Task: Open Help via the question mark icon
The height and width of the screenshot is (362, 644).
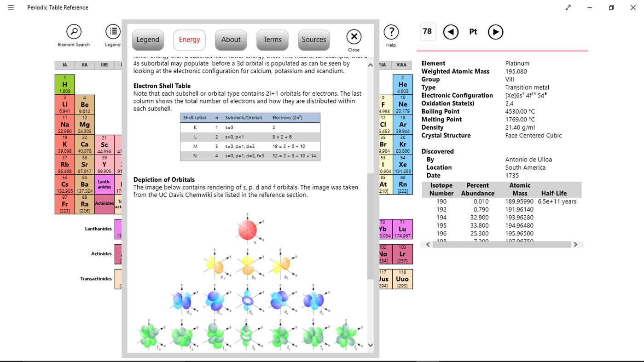Action: pos(391,32)
